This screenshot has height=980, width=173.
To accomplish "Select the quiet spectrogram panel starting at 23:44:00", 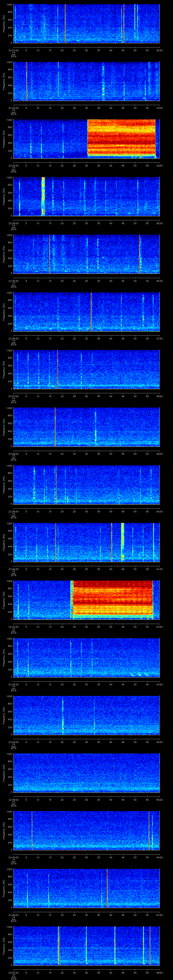I will (87, 773).
